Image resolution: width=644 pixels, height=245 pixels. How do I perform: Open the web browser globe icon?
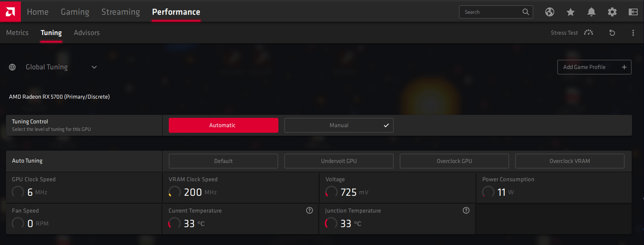(x=550, y=12)
